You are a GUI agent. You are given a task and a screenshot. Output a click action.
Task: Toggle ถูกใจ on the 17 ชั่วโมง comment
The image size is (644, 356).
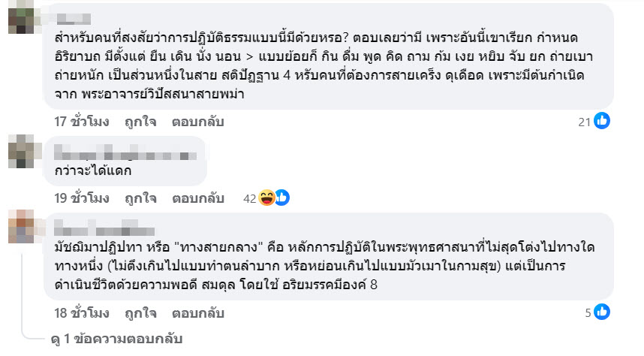[x=141, y=121]
